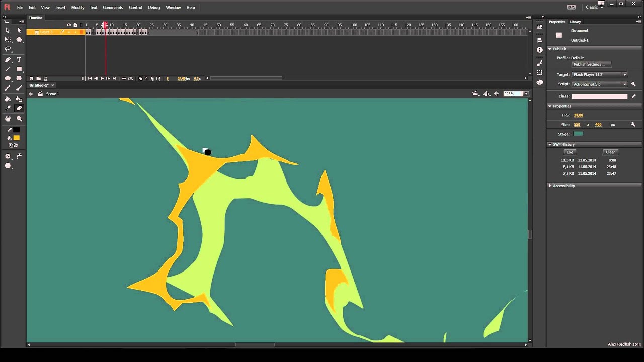Expand the Accessibility section
The image size is (644, 362).
563,186
